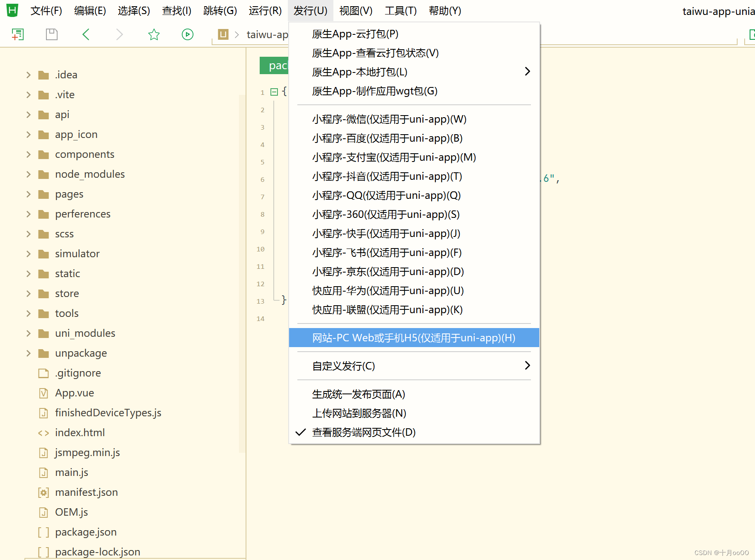Select the uni_modules folder row

point(123,333)
